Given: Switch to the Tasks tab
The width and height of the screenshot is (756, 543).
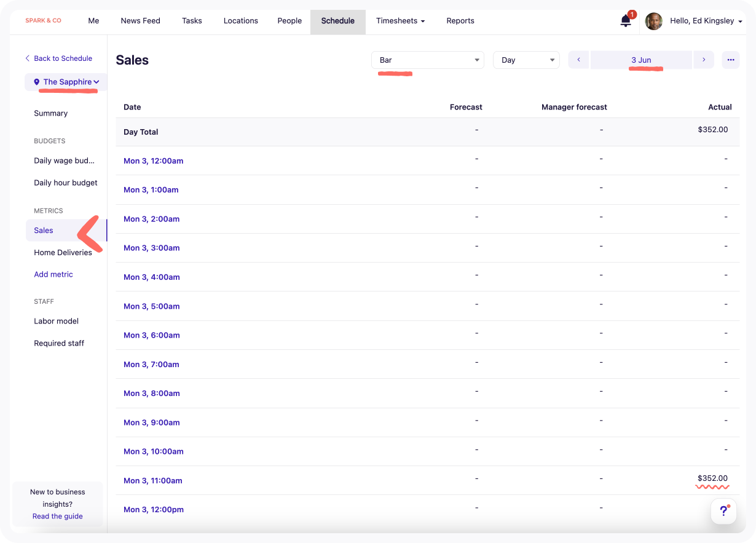Looking at the screenshot, I should click(x=192, y=21).
